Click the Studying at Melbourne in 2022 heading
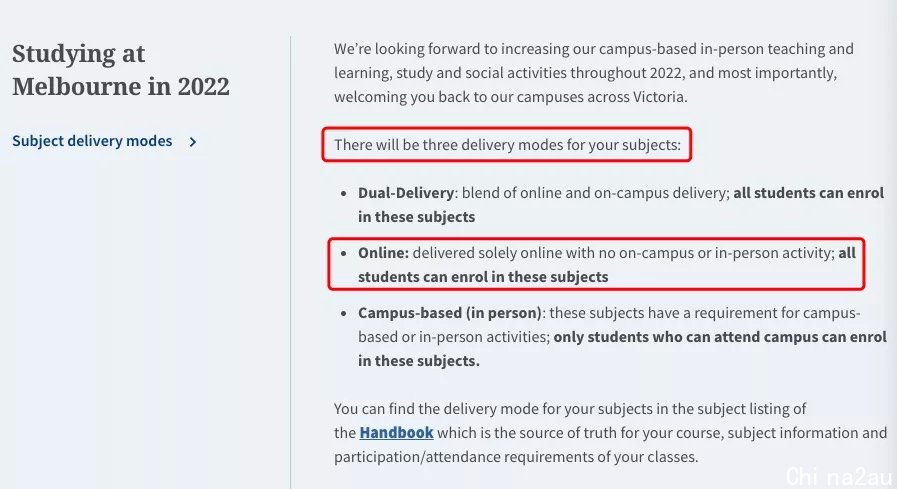 point(121,70)
